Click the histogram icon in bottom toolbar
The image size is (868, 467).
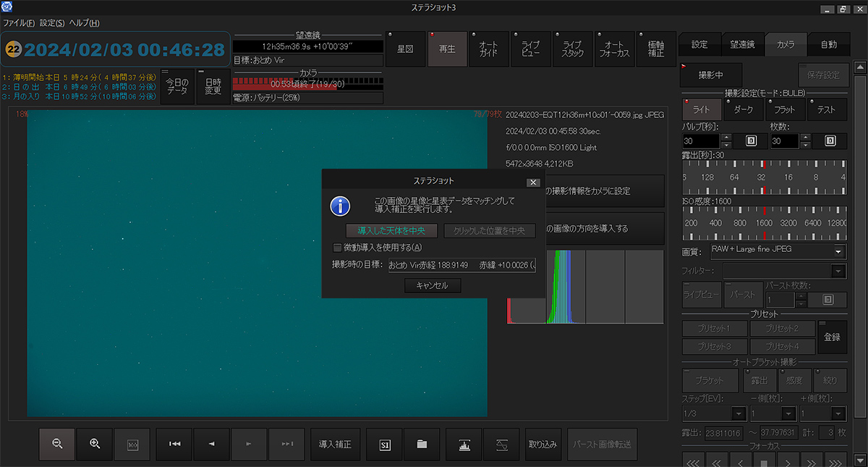pos(464,444)
